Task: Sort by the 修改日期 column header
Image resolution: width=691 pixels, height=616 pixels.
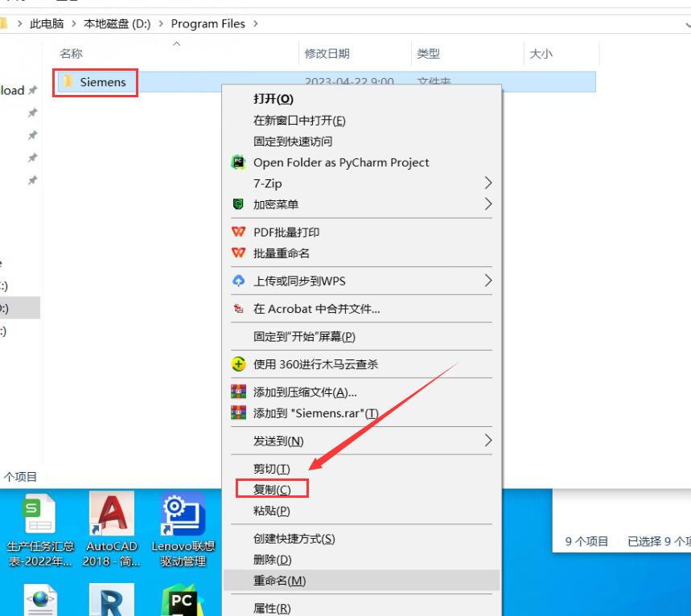Action: (327, 54)
